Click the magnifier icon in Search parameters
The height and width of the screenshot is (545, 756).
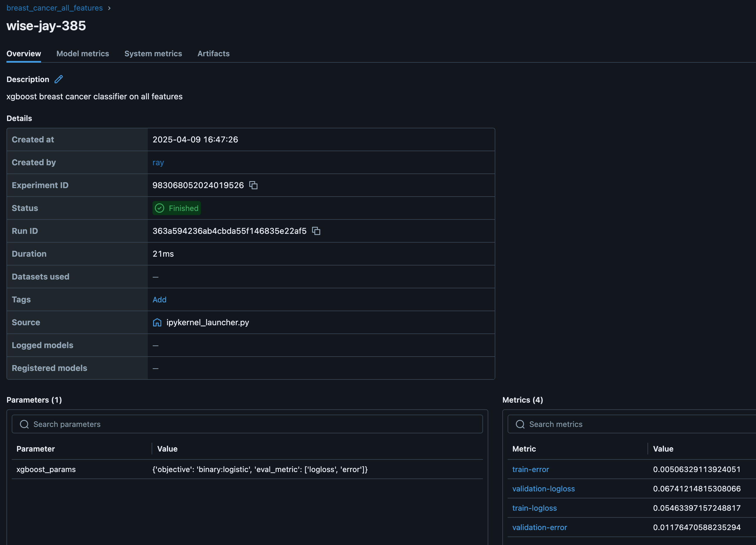point(24,424)
